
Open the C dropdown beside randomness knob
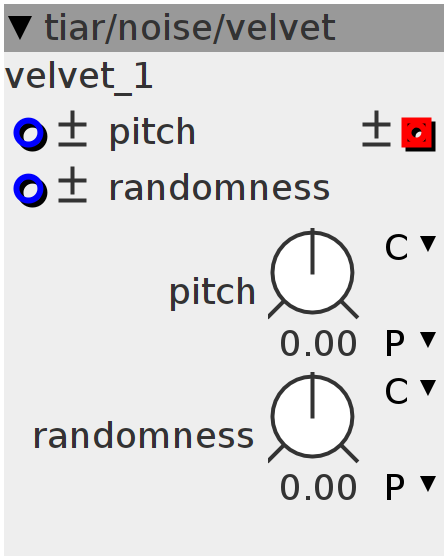coord(410,391)
